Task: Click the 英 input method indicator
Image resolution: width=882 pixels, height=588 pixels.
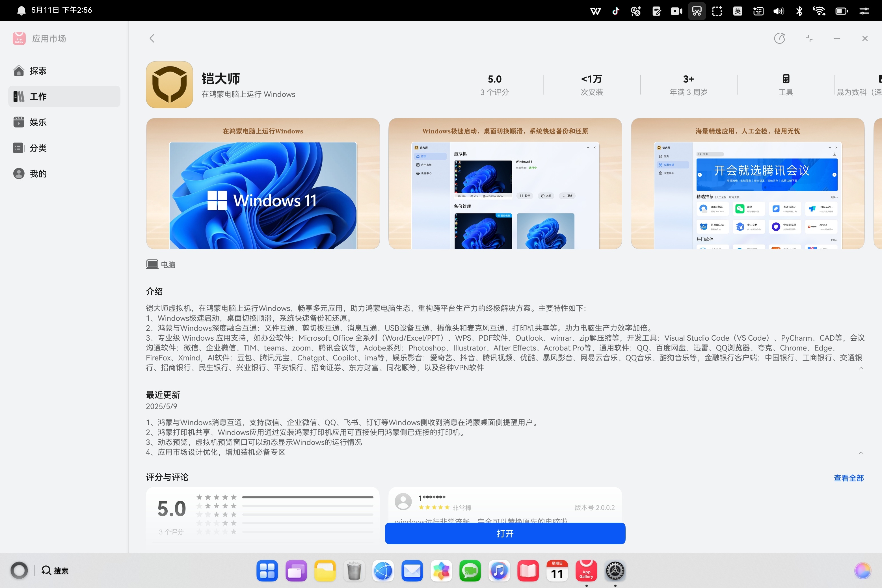Action: (x=737, y=11)
